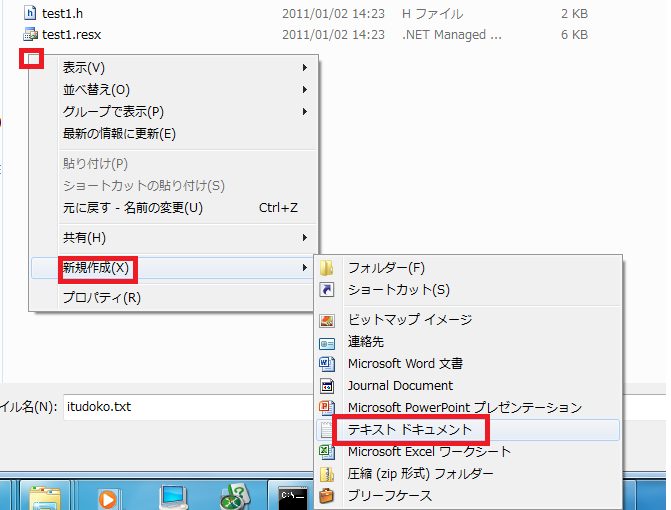Select 最新の情報に更新(E) in context menu
The height and width of the screenshot is (510, 671).
tap(119, 134)
